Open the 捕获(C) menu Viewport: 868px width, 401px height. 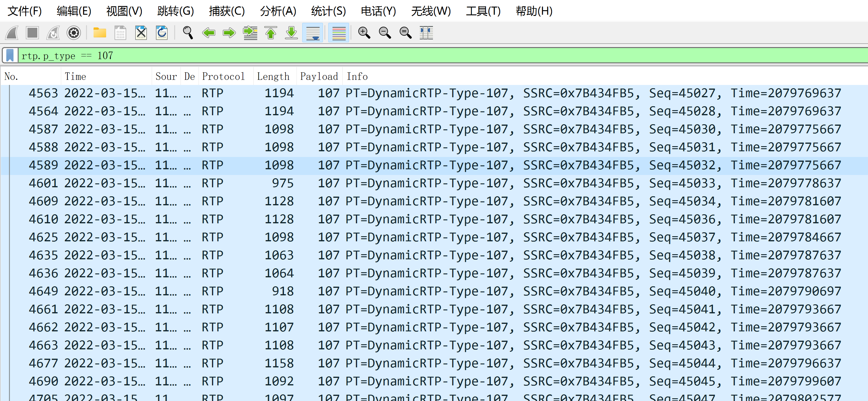click(226, 11)
